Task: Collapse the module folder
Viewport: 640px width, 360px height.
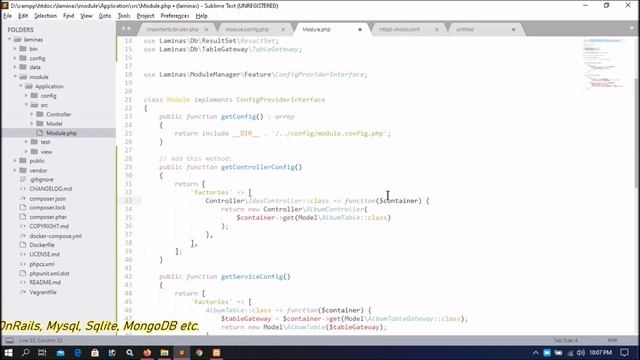Action: click(15, 77)
